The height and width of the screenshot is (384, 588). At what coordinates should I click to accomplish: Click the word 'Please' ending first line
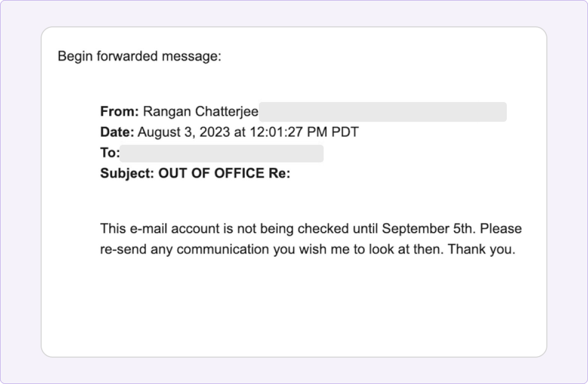(x=501, y=229)
